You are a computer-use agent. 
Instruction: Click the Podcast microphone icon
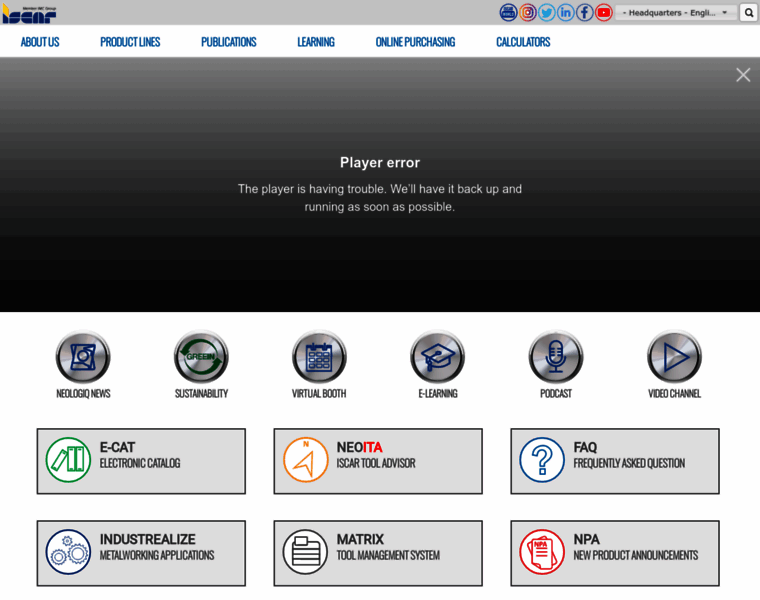[556, 357]
